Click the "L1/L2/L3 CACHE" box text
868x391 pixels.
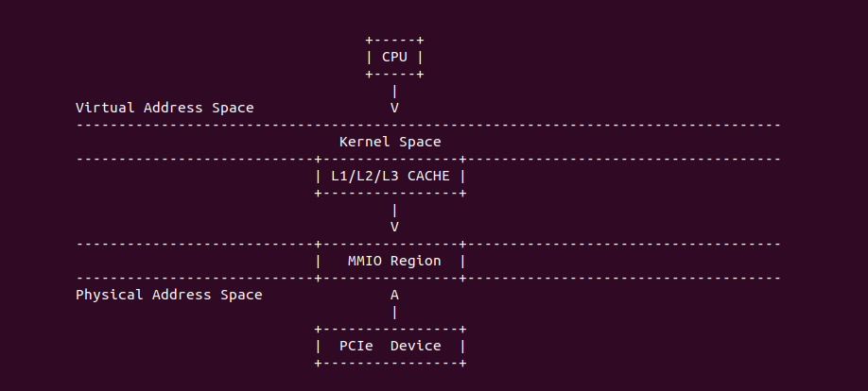[390, 176]
